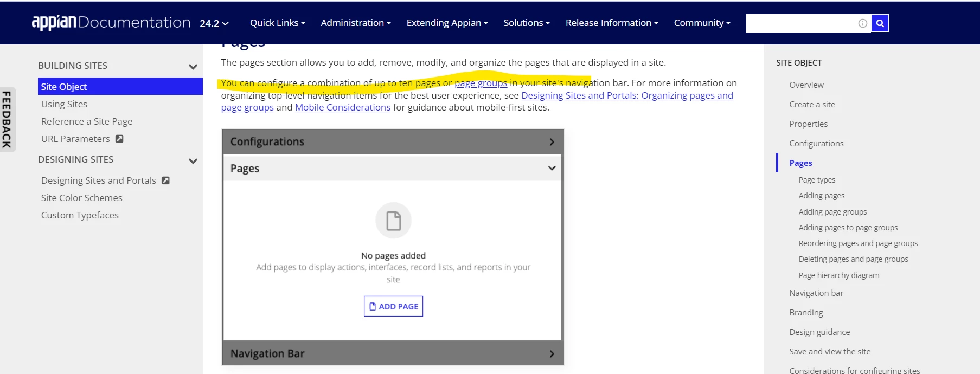Click the 'No pages added' text

click(393, 256)
